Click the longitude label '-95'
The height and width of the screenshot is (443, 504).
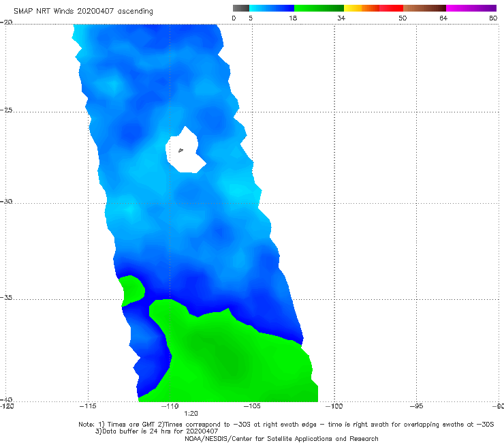point(416,406)
